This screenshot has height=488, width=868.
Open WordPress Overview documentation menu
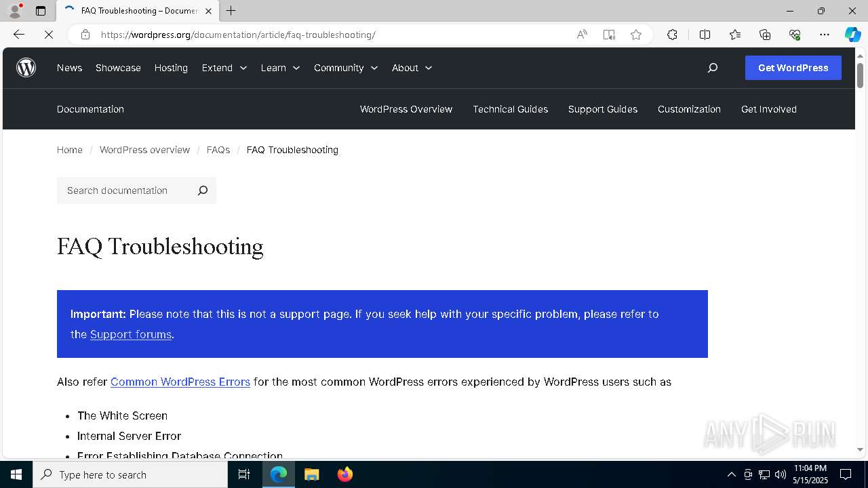(x=406, y=109)
